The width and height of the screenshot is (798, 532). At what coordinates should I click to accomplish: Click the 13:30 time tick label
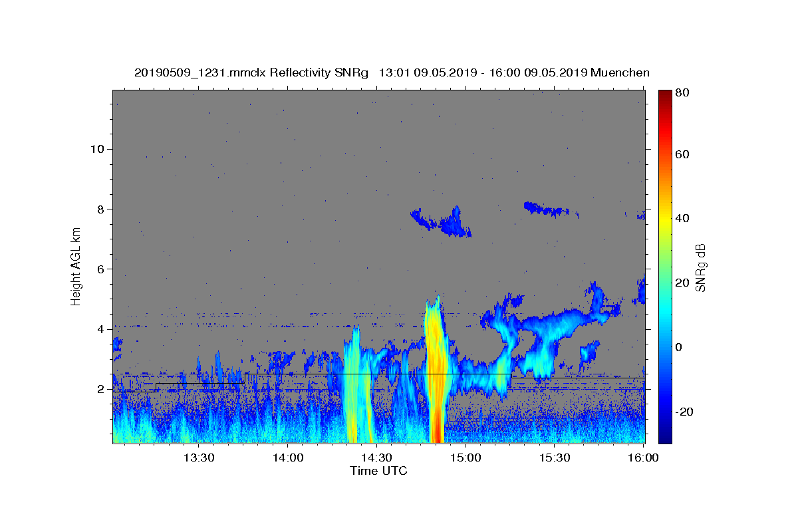(x=198, y=458)
